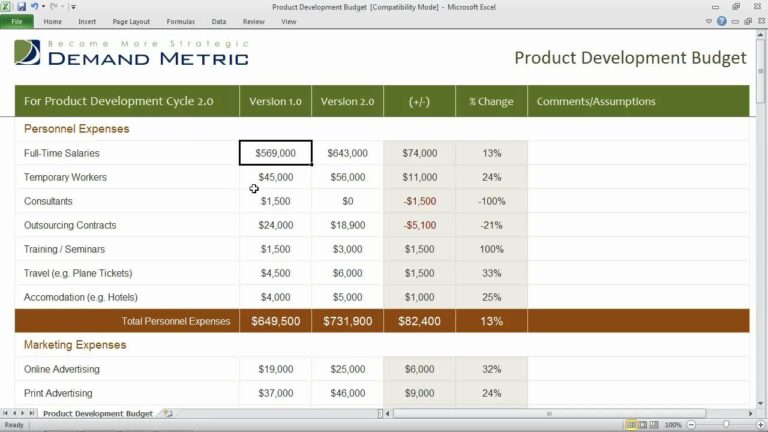Click the insert new worksheet icon
This screenshot has width=768, height=432.
tap(168, 413)
